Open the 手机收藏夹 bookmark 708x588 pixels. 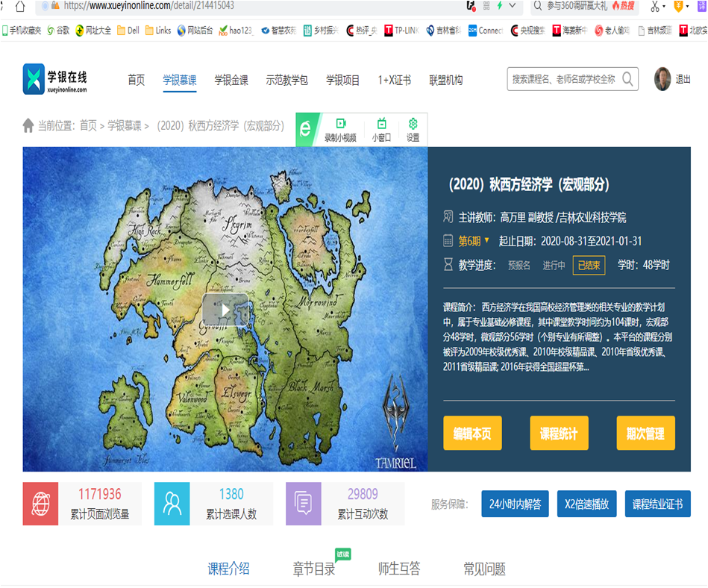tap(22, 31)
